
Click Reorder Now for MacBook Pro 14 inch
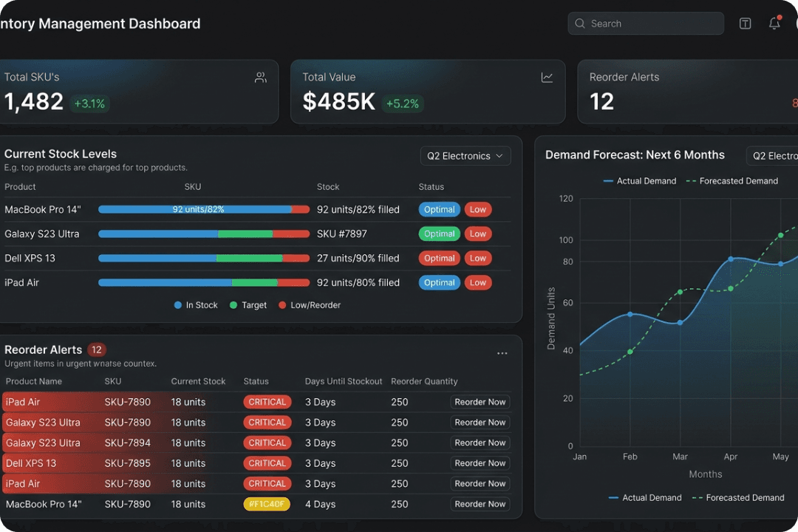coord(480,504)
